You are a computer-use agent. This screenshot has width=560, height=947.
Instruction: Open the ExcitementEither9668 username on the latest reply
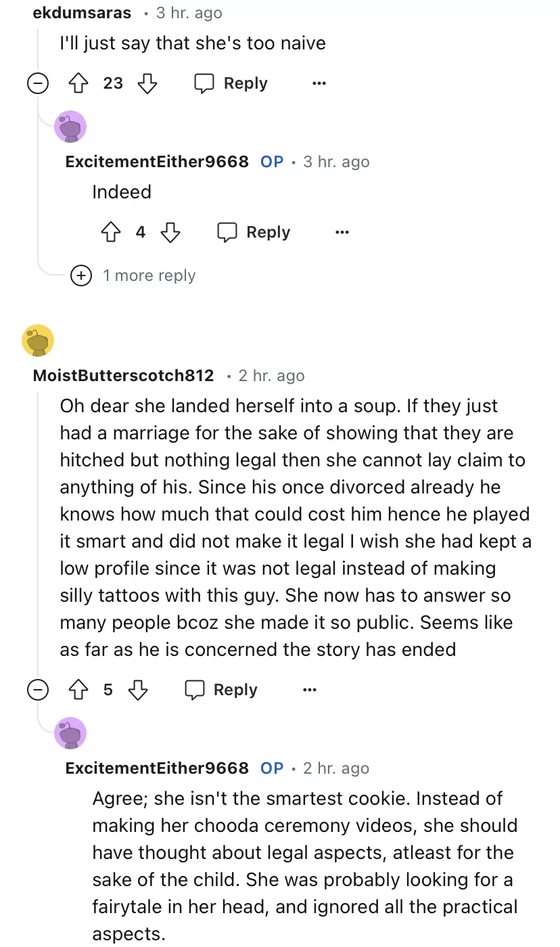coord(157,768)
